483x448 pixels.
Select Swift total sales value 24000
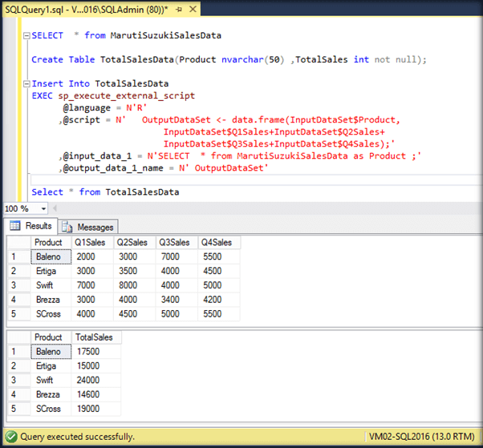[x=90, y=381]
